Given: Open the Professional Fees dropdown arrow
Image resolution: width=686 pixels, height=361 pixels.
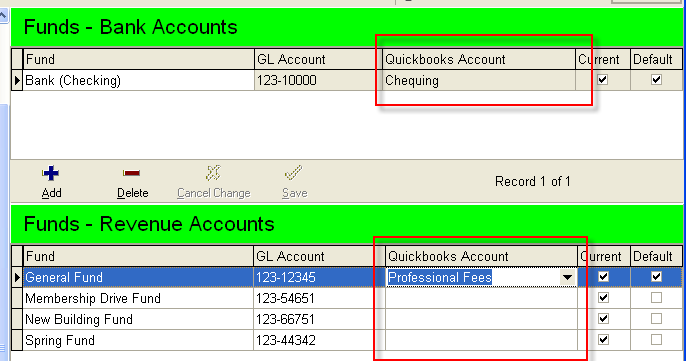Looking at the screenshot, I should point(567,277).
